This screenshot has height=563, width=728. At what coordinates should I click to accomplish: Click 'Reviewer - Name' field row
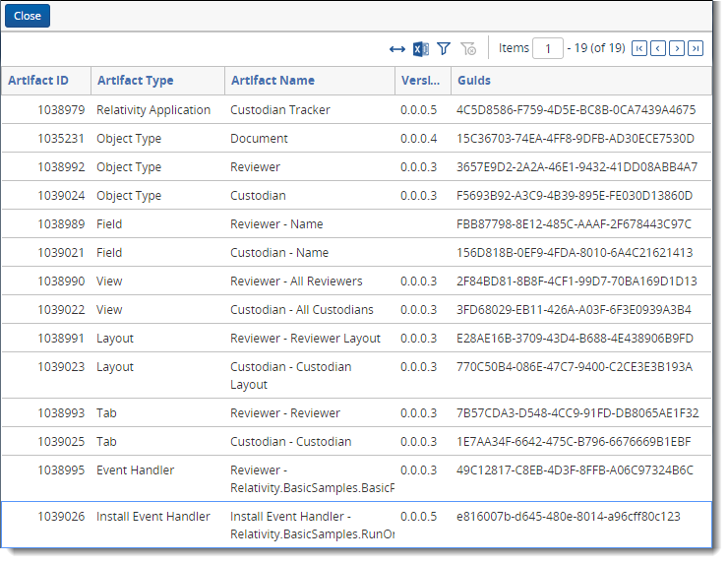point(276,223)
